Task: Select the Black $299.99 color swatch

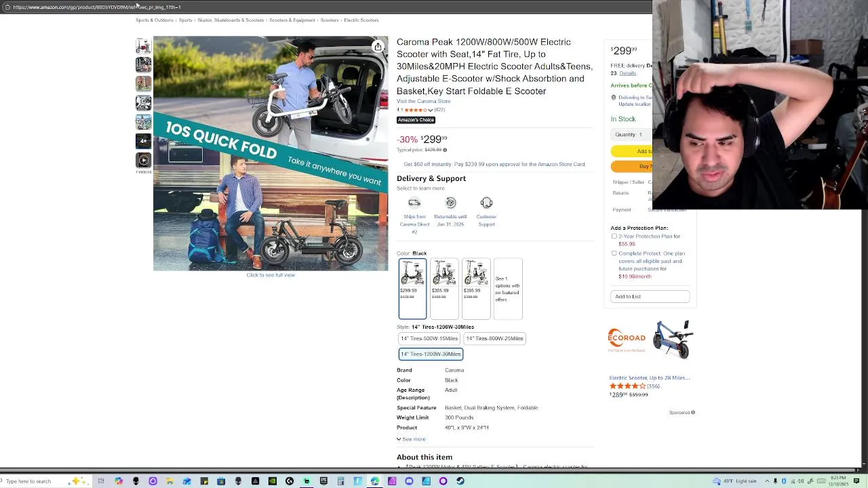Action: [412, 289]
